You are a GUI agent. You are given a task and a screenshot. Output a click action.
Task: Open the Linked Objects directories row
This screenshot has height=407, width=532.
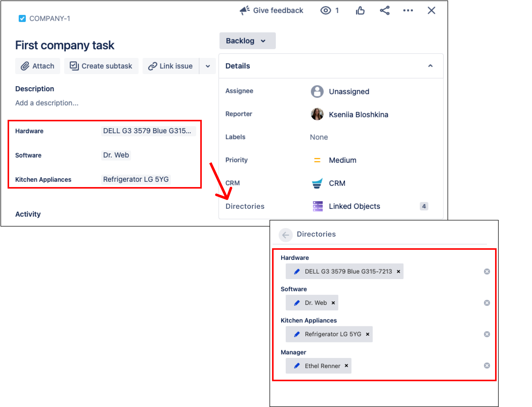tap(354, 206)
